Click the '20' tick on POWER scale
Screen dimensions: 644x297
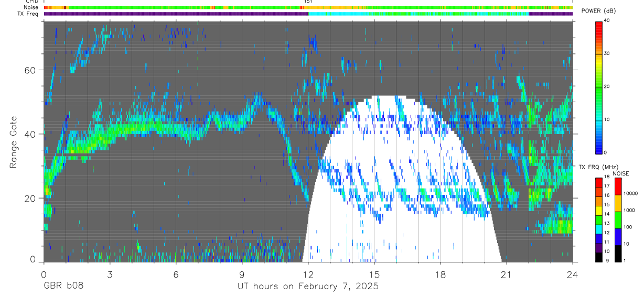coord(607,86)
